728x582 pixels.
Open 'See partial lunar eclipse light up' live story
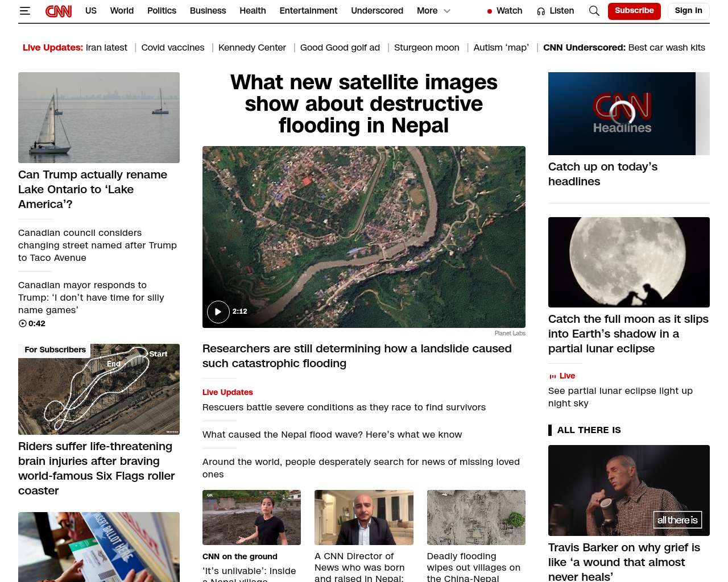[621, 397]
